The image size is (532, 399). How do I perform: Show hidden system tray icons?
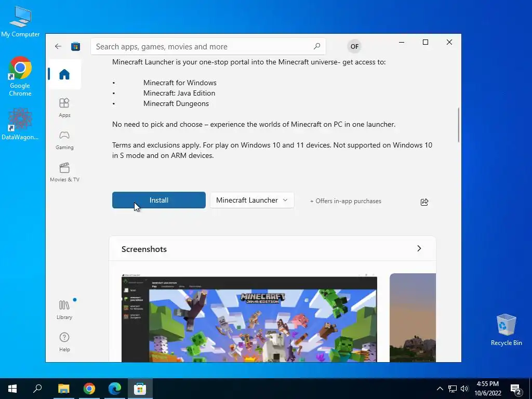click(x=440, y=389)
